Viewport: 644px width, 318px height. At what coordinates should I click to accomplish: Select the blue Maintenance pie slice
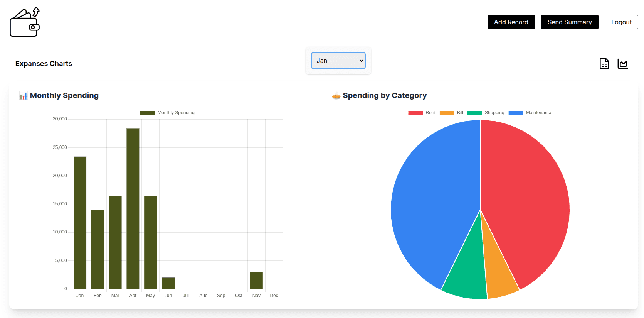pos(432,205)
